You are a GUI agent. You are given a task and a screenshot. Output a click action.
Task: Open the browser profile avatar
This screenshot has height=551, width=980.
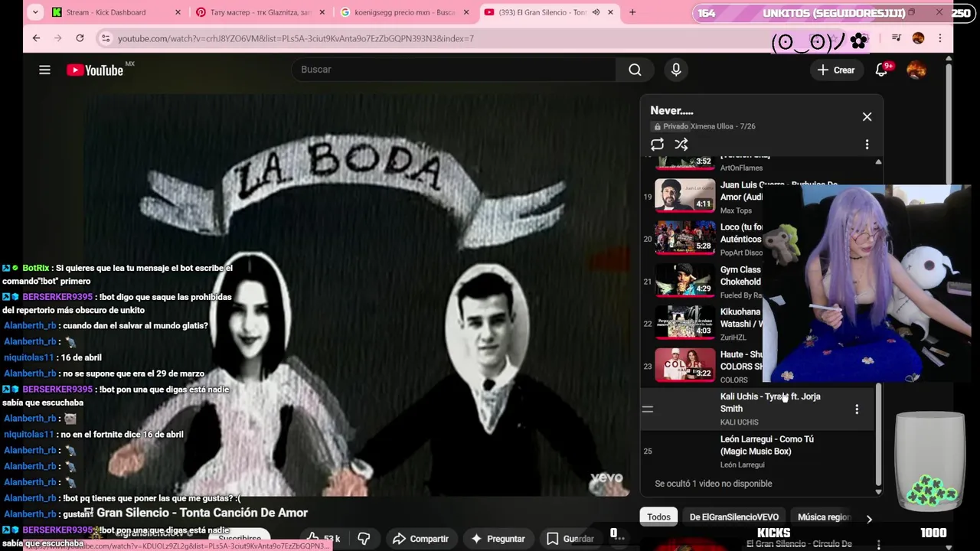pyautogui.click(x=918, y=37)
